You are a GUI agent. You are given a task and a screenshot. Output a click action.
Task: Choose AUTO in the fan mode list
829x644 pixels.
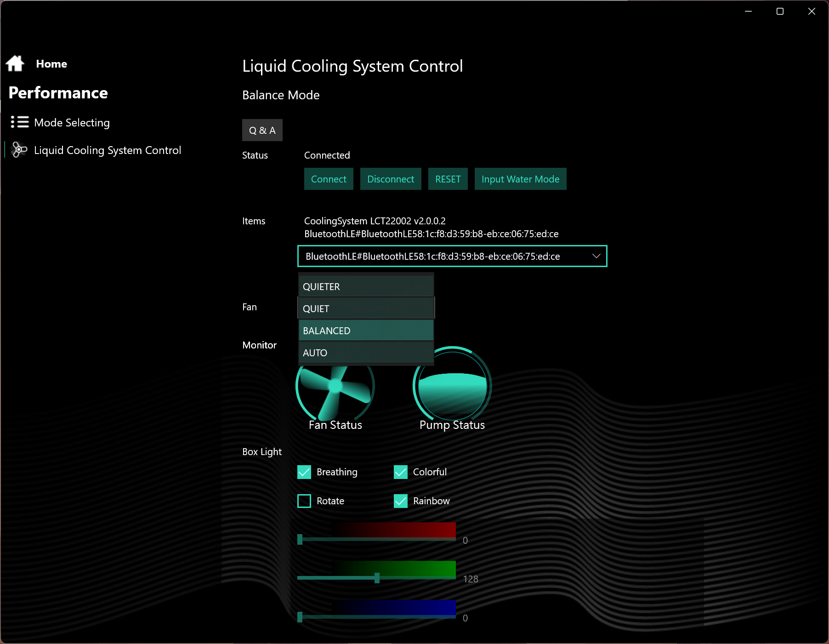(366, 353)
